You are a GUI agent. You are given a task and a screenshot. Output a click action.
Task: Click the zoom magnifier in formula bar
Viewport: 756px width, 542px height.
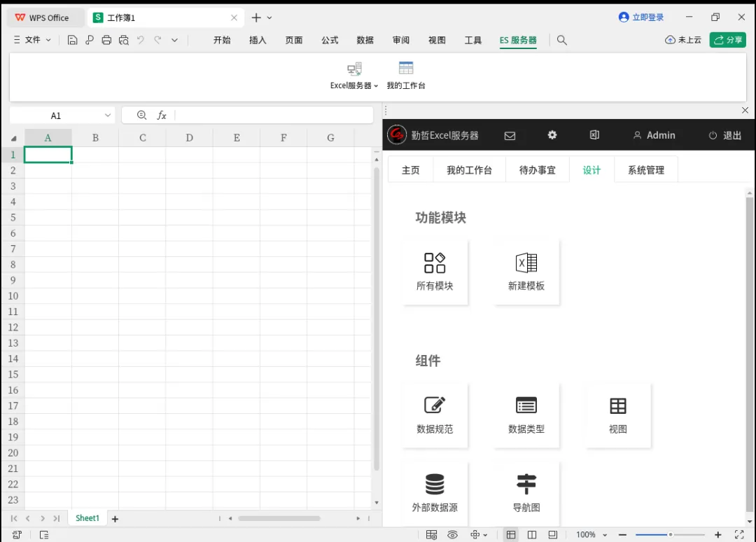click(x=141, y=115)
